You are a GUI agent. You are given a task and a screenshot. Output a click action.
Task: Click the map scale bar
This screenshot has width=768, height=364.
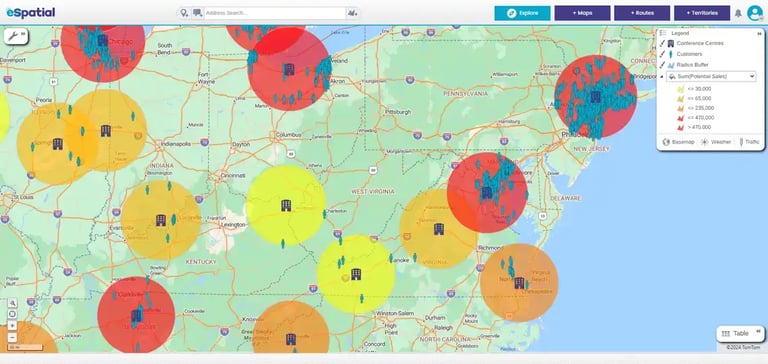(x=25, y=348)
